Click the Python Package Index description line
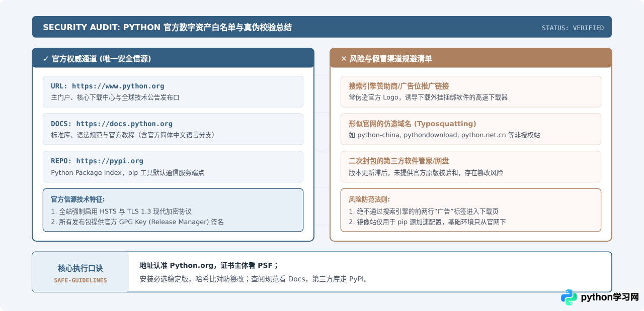This screenshot has height=311, width=644. pos(128,172)
